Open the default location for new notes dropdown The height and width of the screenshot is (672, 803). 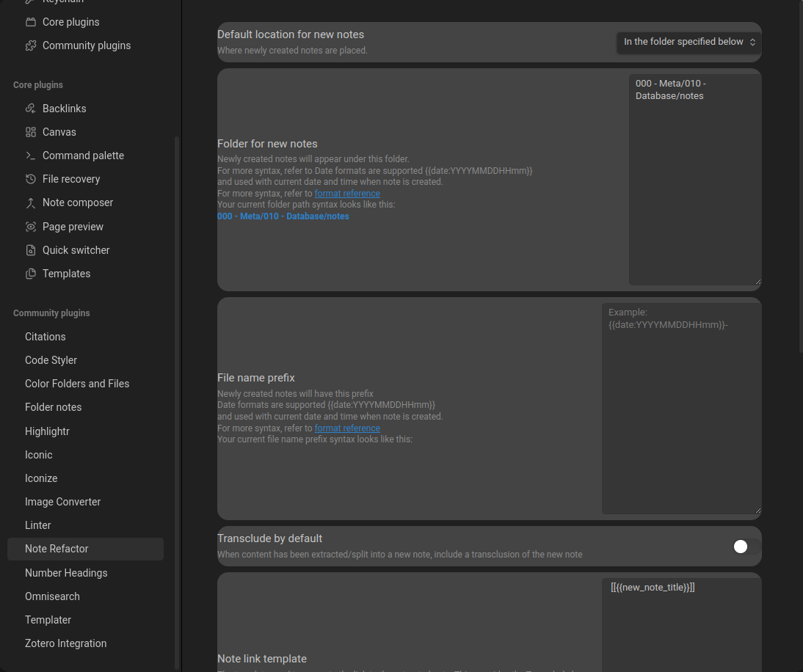coord(688,42)
